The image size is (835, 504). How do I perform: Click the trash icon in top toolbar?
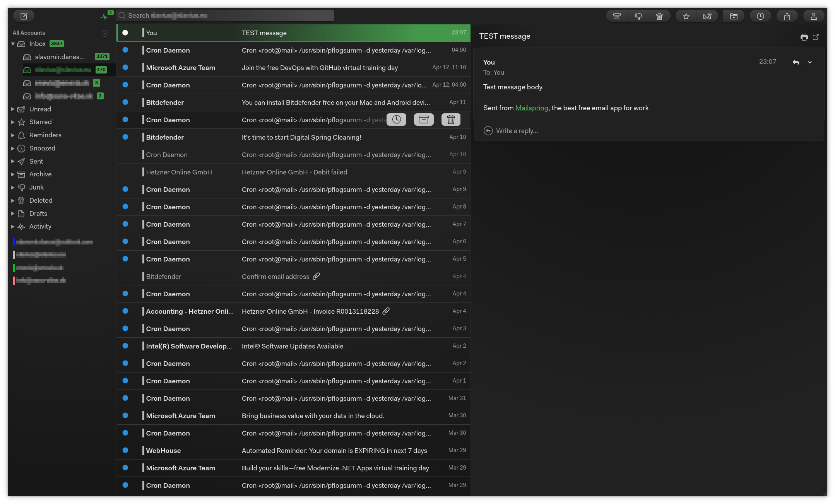[x=659, y=16]
